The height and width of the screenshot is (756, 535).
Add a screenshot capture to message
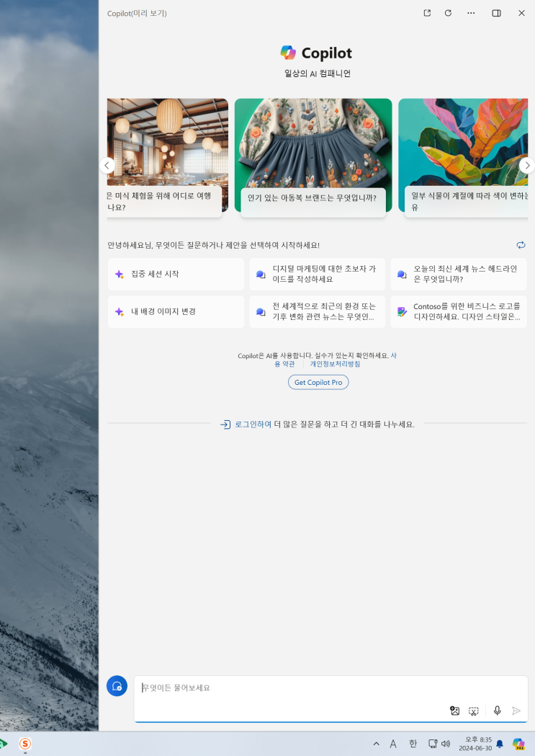coord(474,711)
